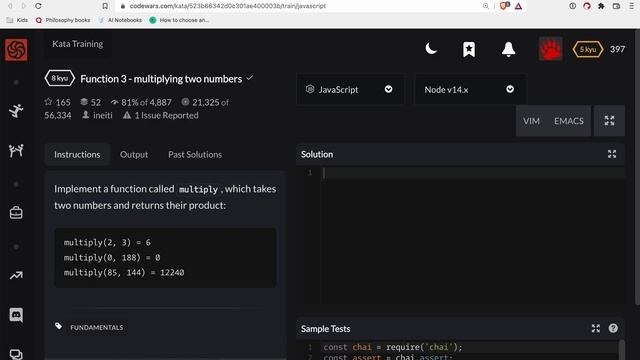
Task: Click the tag icon beside FUNDAMENTALS
Action: [58, 326]
